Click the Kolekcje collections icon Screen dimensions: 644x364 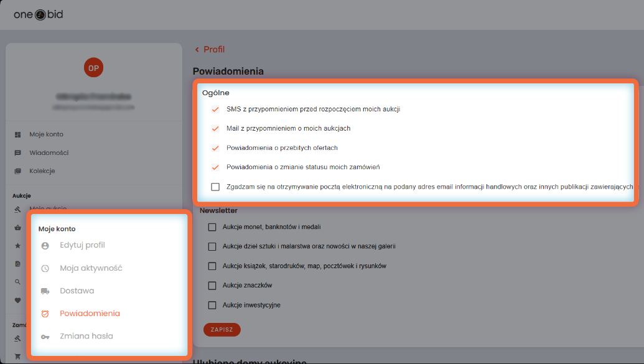pos(17,171)
